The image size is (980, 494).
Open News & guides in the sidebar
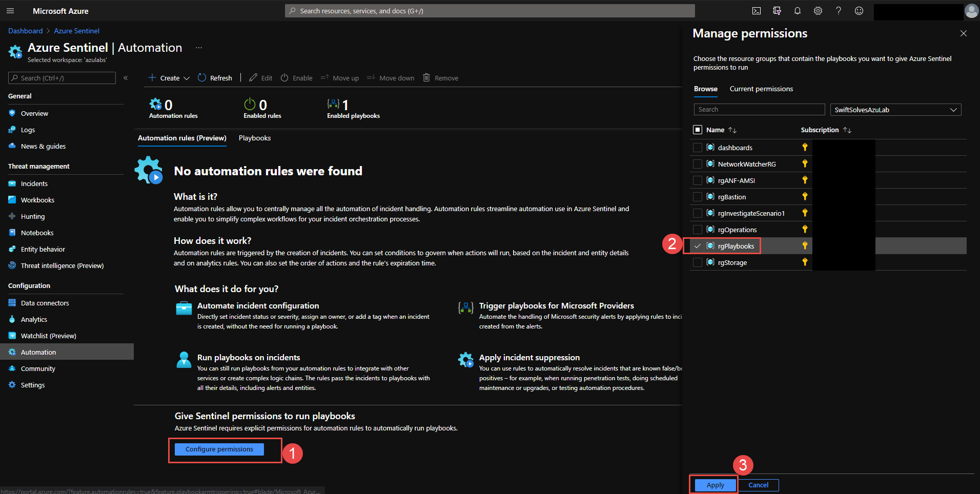43,147
